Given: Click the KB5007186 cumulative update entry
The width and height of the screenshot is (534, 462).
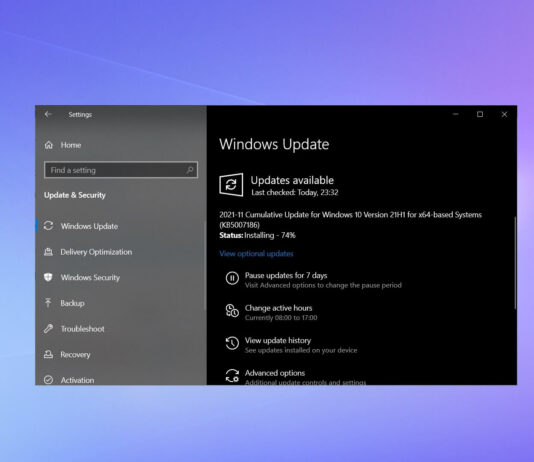Looking at the screenshot, I should [350, 220].
